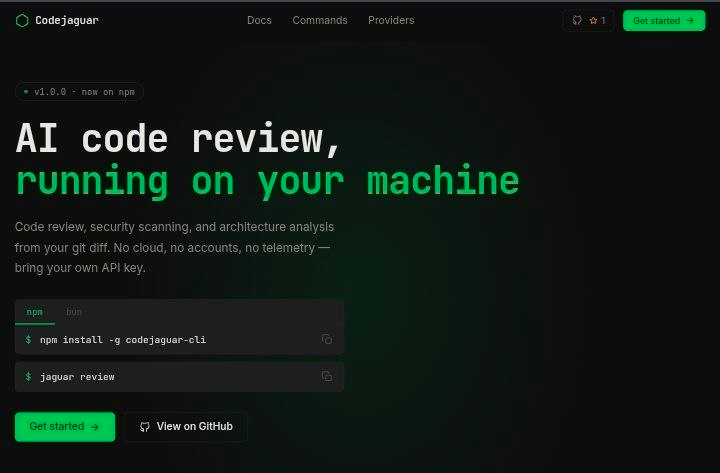Switch to the bun install tab
Screen dimensions: 720x473
(73, 312)
